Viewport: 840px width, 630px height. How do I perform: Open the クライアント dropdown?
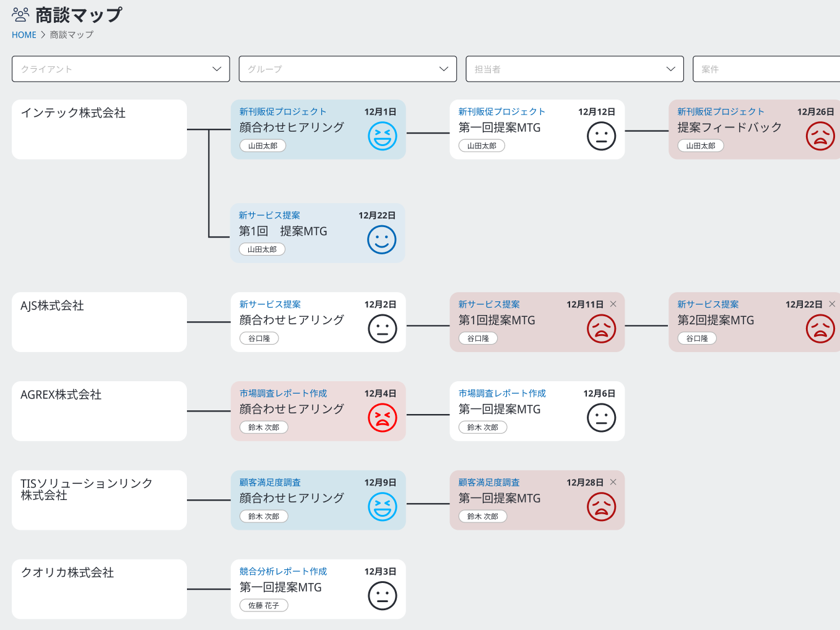[121, 69]
